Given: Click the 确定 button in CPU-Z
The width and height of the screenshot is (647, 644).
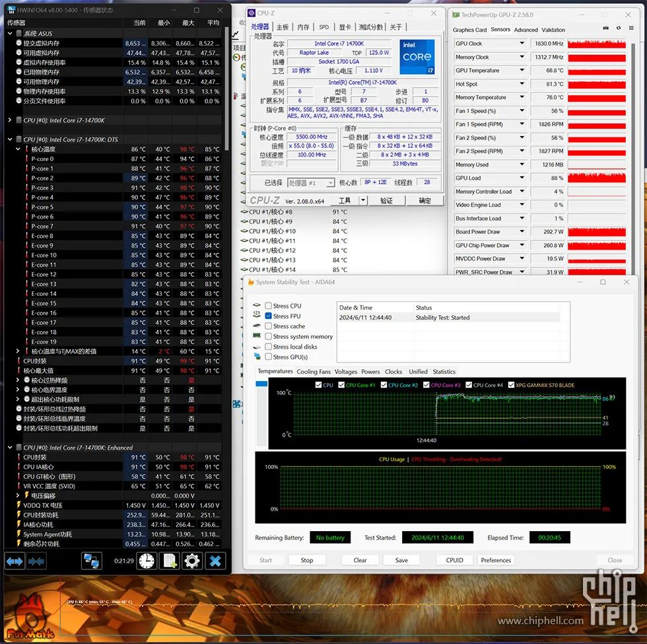Looking at the screenshot, I should pos(425,201).
